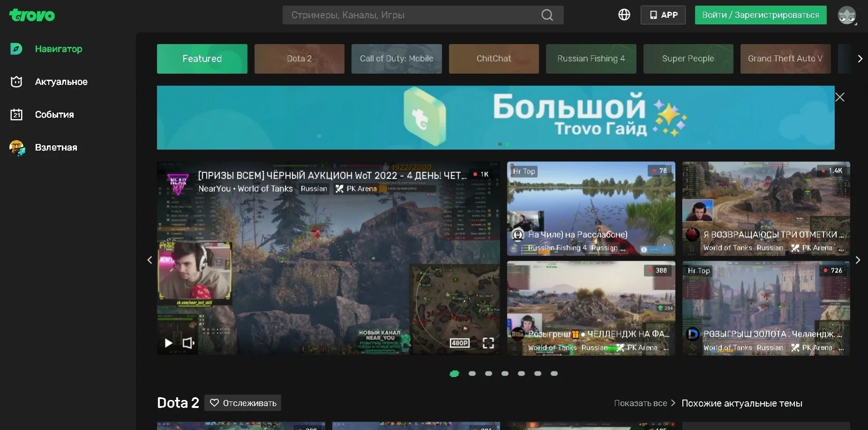The image size is (868, 430).
Task: Select the Featured category tab
Action: click(202, 59)
